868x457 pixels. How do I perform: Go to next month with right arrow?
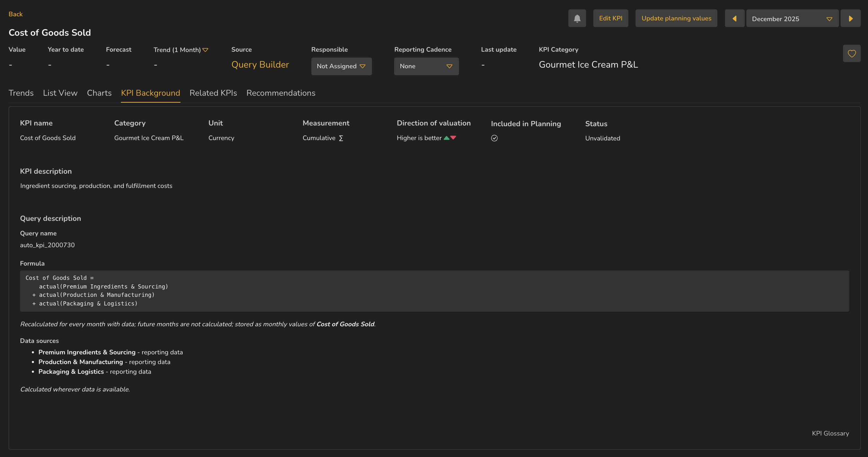tap(851, 18)
